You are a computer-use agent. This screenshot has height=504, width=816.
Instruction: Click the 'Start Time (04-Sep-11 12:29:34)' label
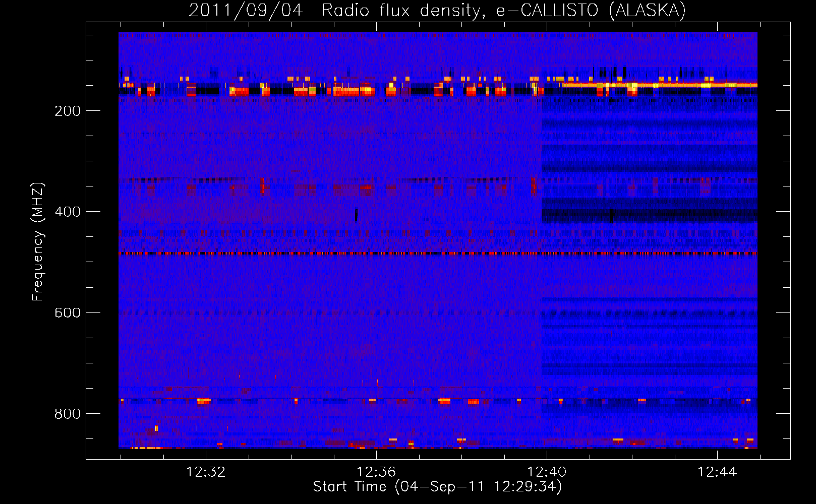tap(437, 487)
